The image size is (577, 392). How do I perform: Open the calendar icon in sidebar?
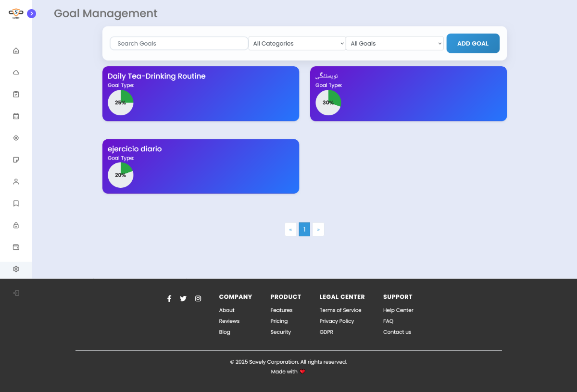(16, 116)
